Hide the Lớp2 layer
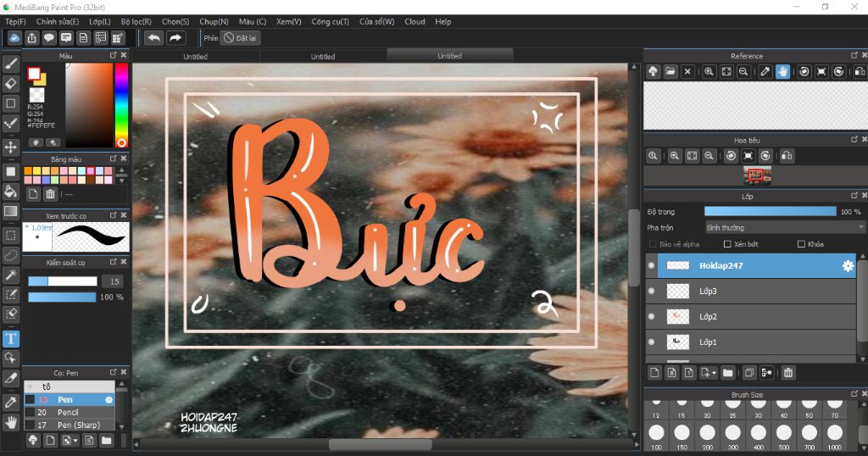Image resolution: width=868 pixels, height=456 pixels. tap(652, 316)
